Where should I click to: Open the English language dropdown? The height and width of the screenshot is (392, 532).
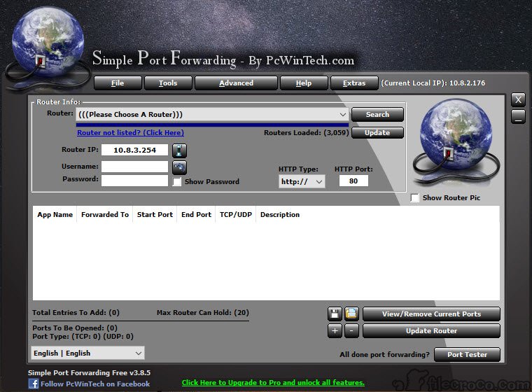(x=87, y=353)
